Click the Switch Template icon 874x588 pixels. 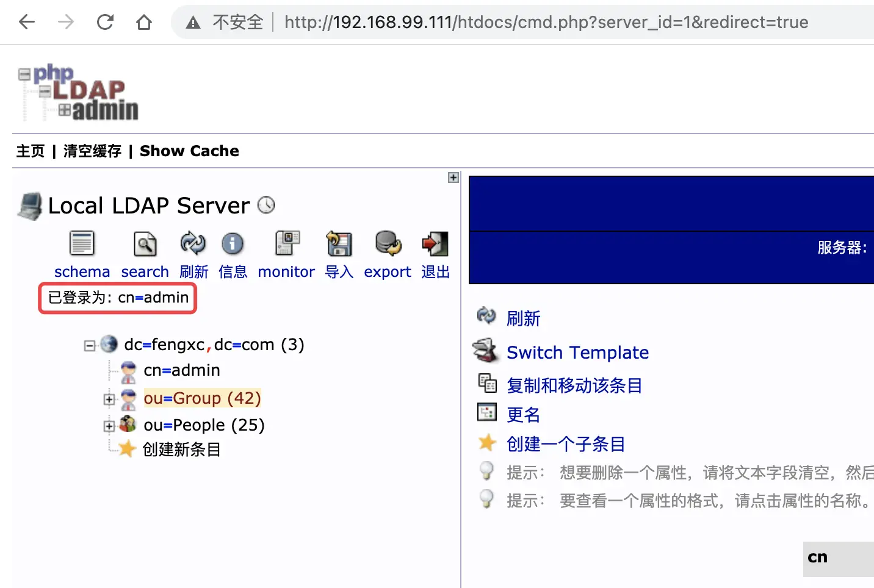click(x=486, y=350)
